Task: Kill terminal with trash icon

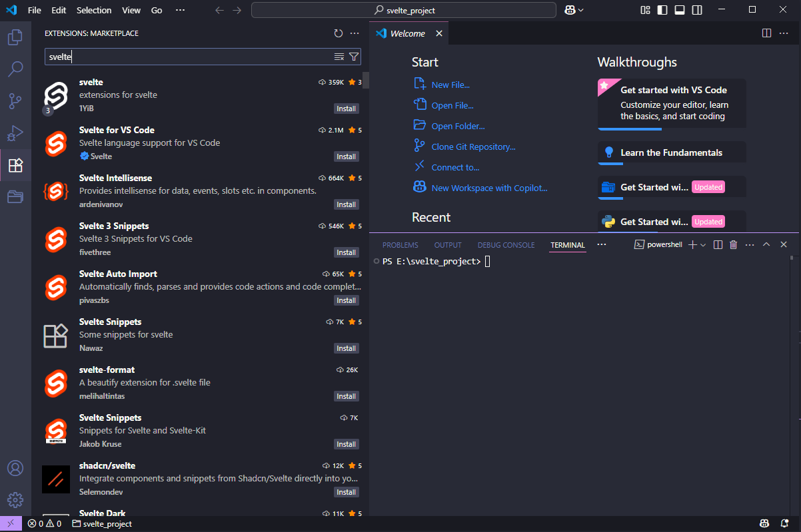Action: 733,245
